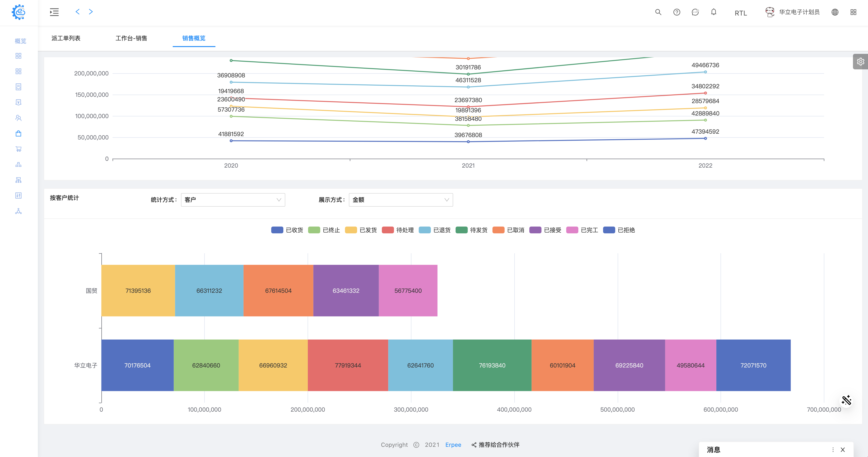Open the apps grid icon top-right
This screenshot has width=868, height=457.
pyautogui.click(x=853, y=12)
